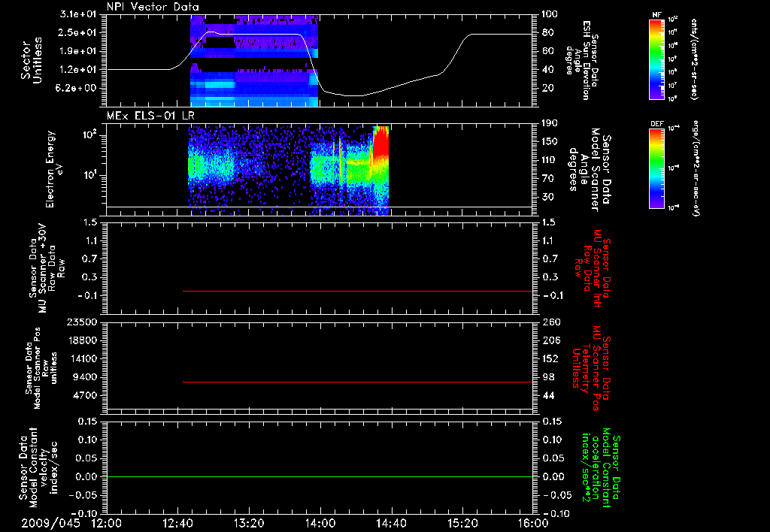The height and width of the screenshot is (532, 770).
Task: Click the 'ergs/(cm**2-sr-sec-eV)' units label
Action: (696, 168)
